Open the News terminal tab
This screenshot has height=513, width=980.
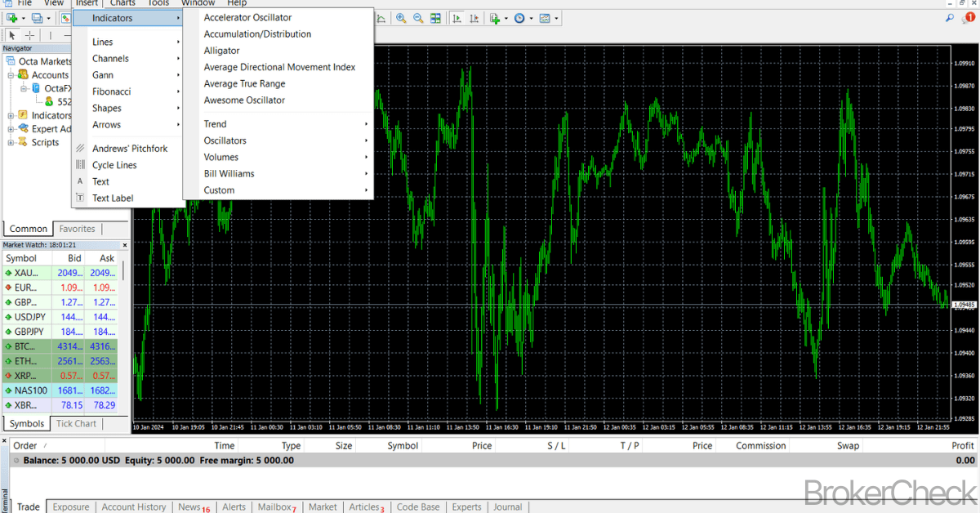tap(194, 506)
